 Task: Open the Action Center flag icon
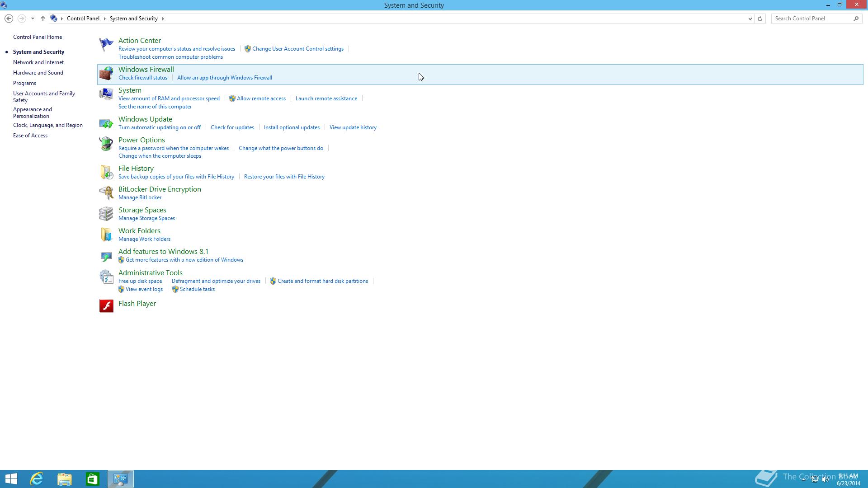(106, 44)
